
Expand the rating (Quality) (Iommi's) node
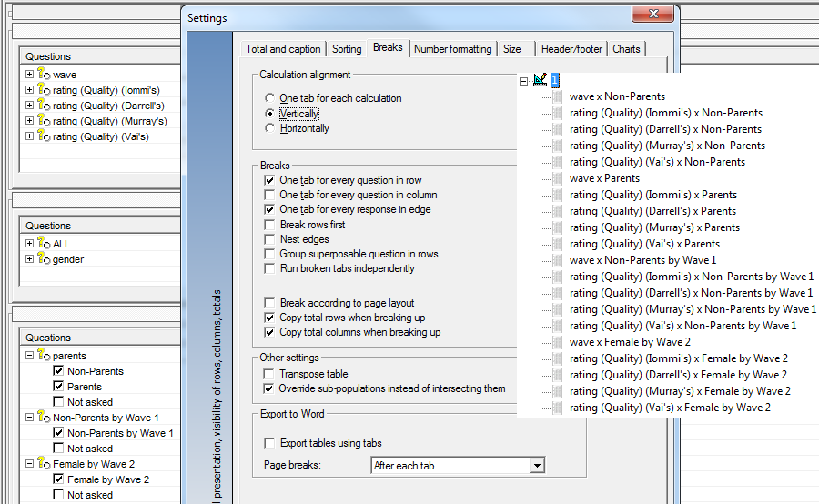(30, 90)
